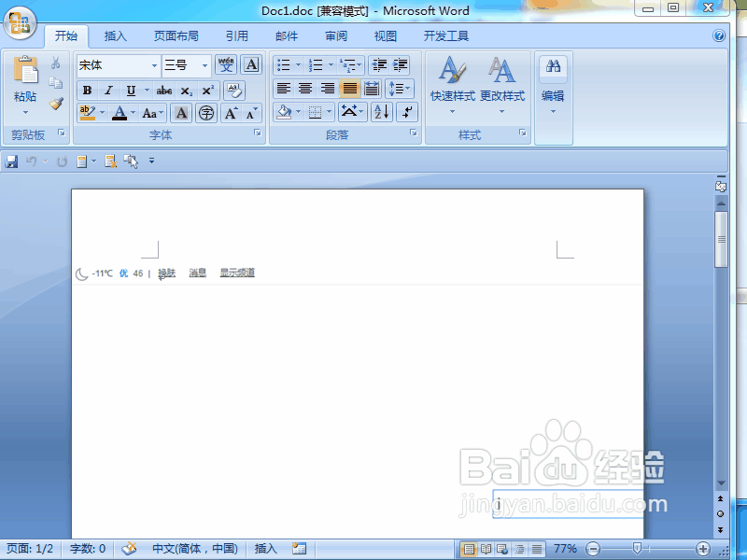Open 快速样式 Quick Styles gallery
Image resolution: width=747 pixels, height=560 pixels.
point(453,86)
